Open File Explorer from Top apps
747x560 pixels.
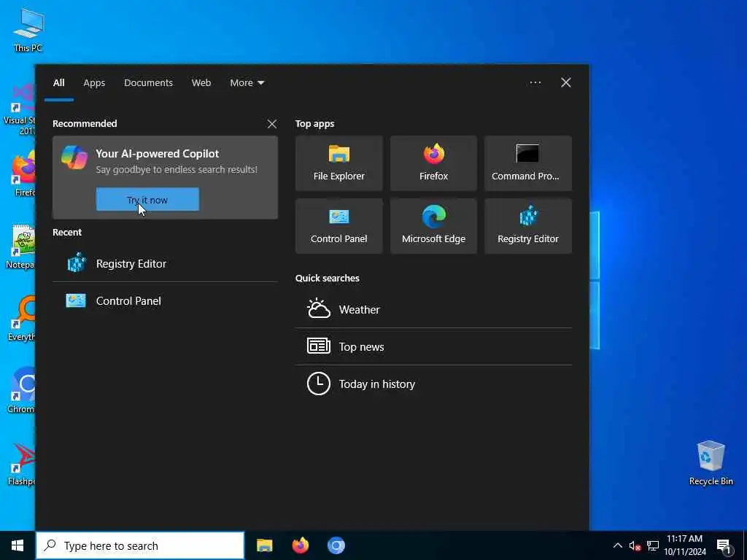(338, 163)
